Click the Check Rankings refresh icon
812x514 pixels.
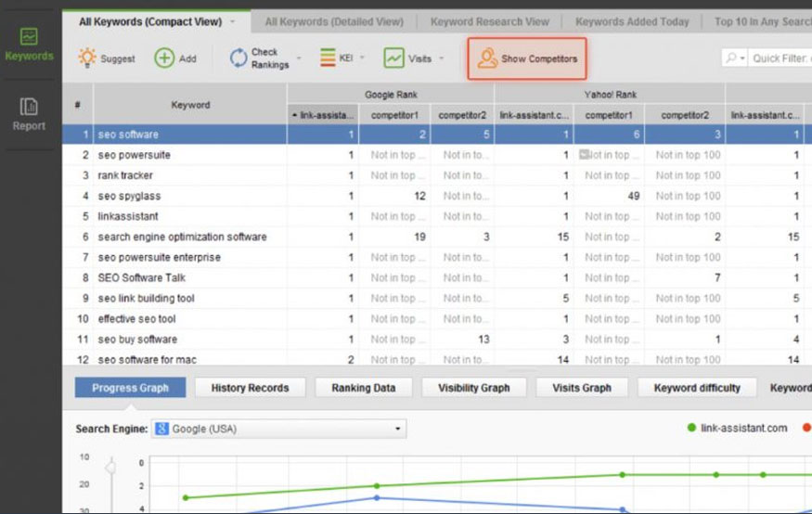pyautogui.click(x=238, y=58)
